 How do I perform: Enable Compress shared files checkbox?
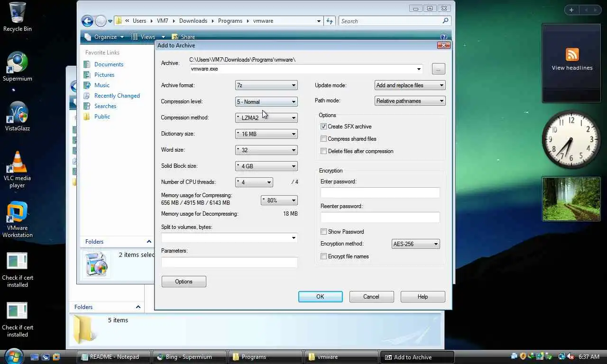point(323,139)
